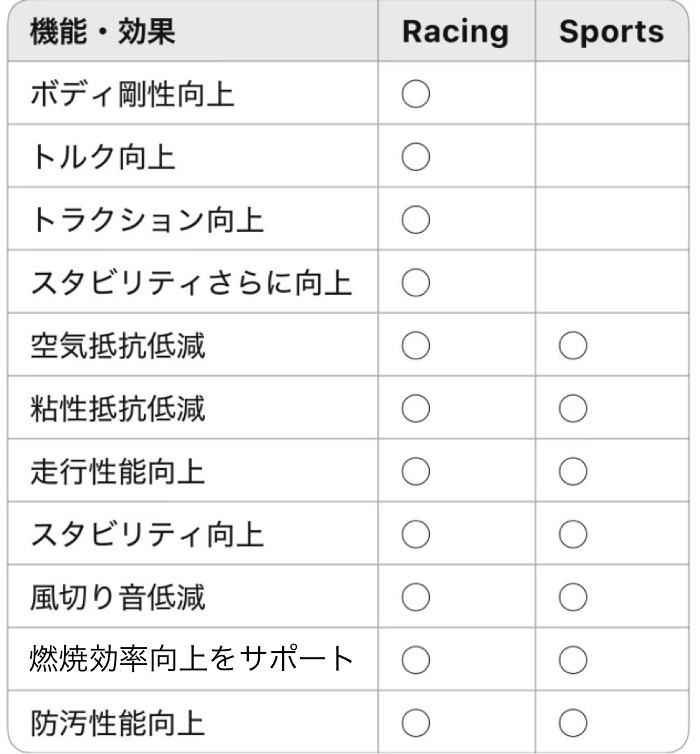This screenshot has height=754, width=700.
Task: Select the 風切り音低減 row label
Action: click(117, 598)
